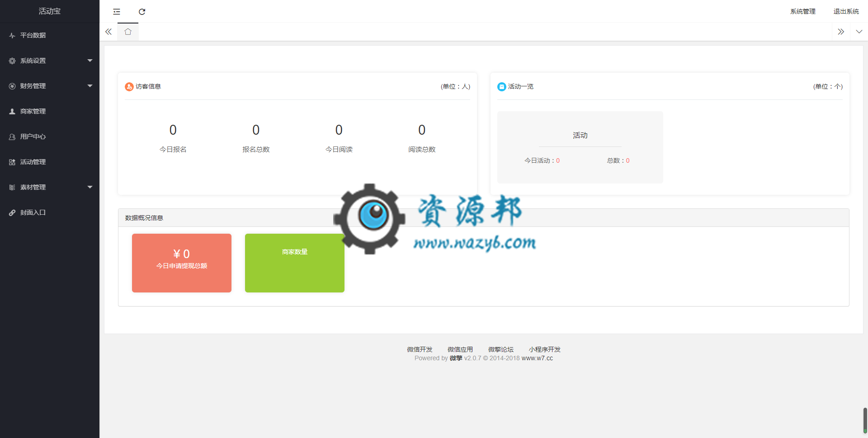The image size is (868, 438).
Task: Open 平台数据 in the sidebar
Action: (50, 35)
